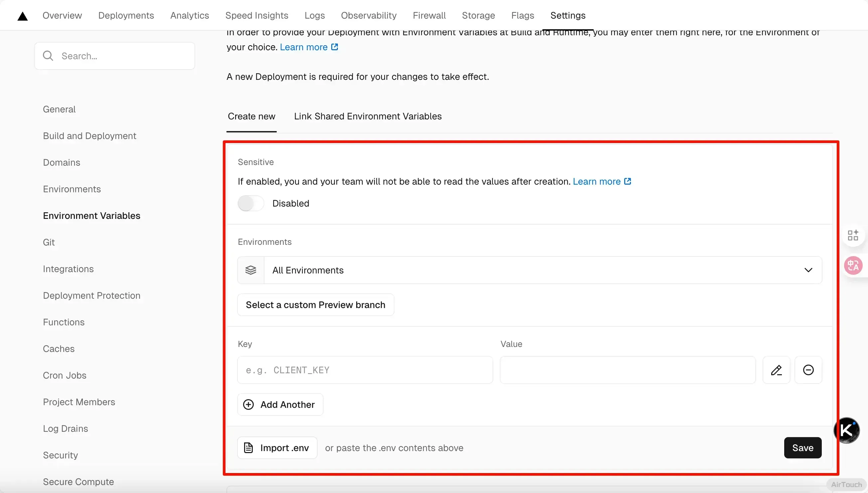Click the translate extension icon

[x=853, y=265]
